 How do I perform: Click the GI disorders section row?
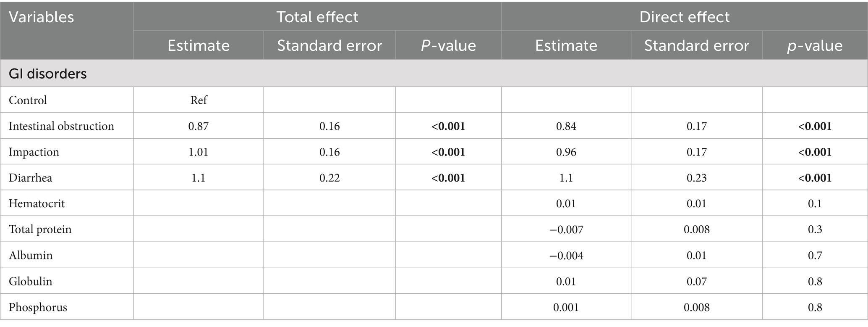47,74
